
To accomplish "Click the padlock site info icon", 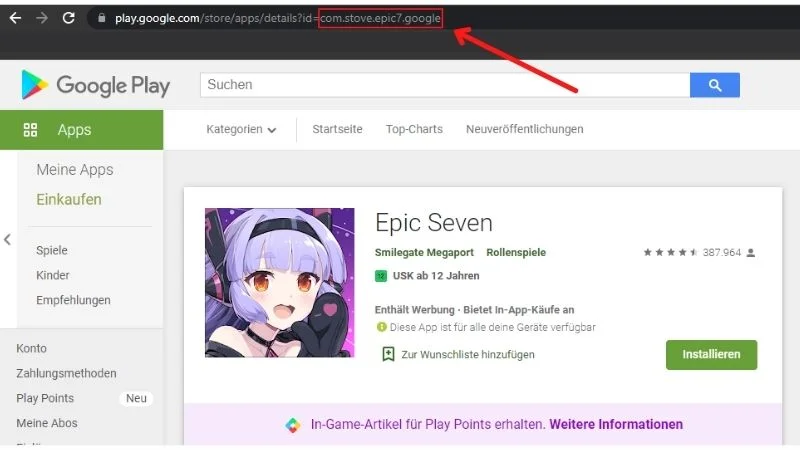I will pos(102,18).
